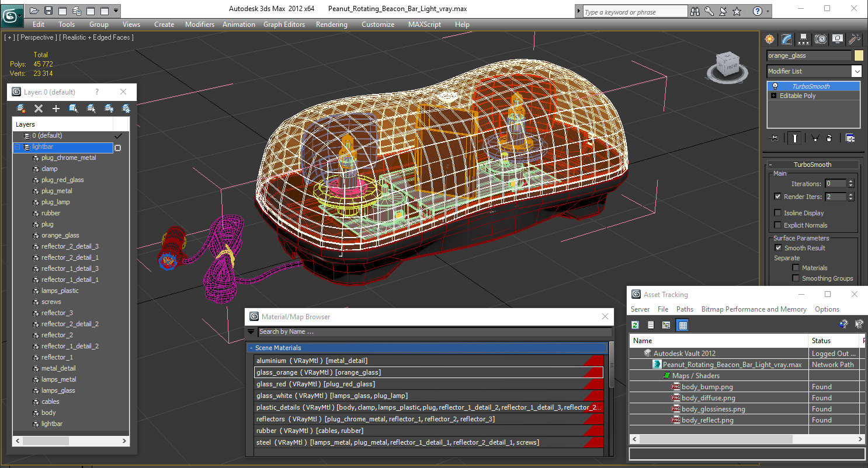Uncheck the Smooth Result checkbox

777,248
